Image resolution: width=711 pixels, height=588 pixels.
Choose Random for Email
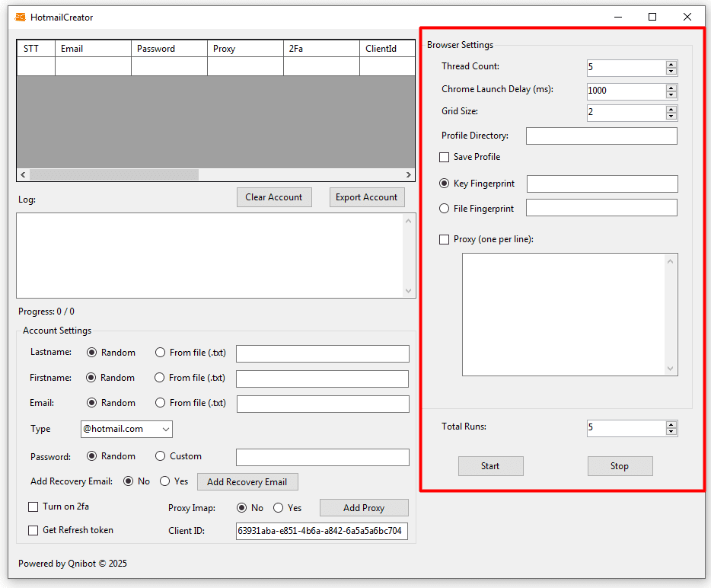click(91, 403)
